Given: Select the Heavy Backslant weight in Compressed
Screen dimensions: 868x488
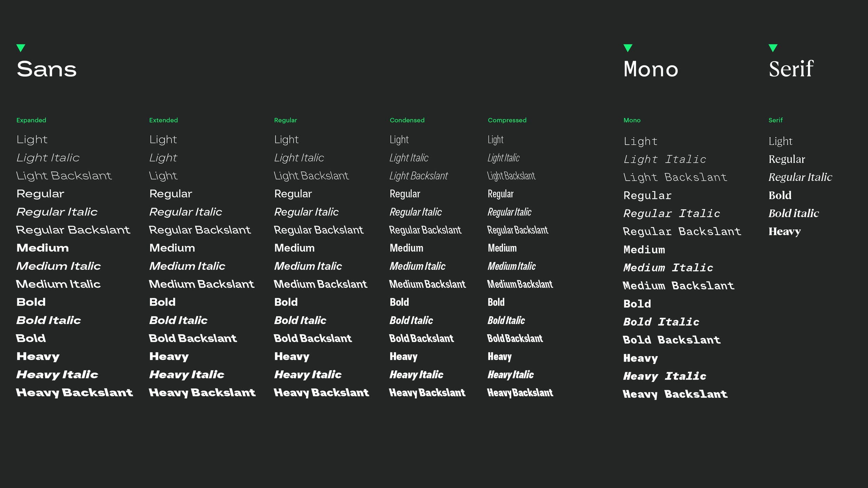Looking at the screenshot, I should point(520,392).
